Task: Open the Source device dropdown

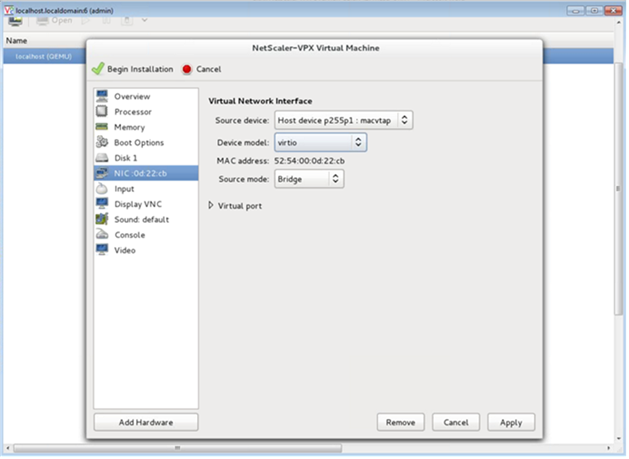Action: point(343,120)
